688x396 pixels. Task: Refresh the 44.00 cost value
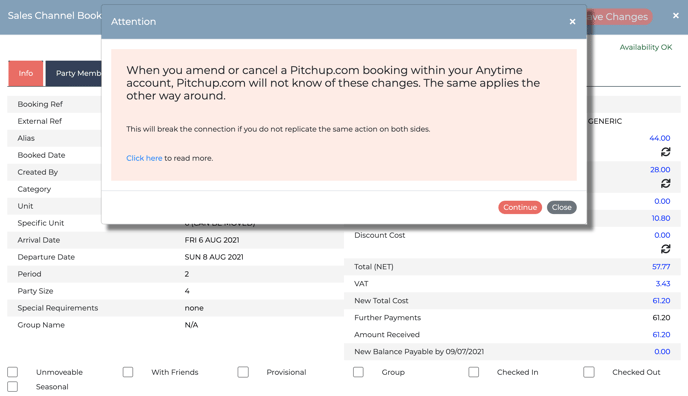point(666,152)
